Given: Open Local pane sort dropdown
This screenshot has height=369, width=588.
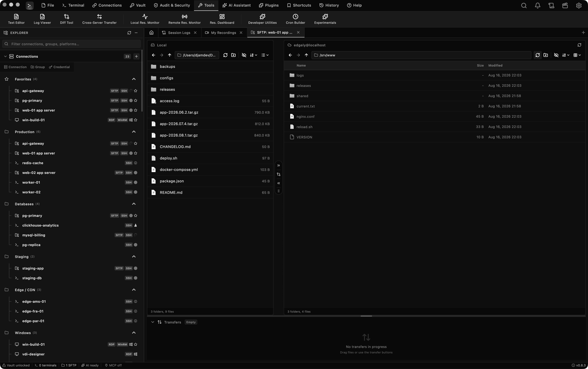Looking at the screenshot, I should 254,55.
